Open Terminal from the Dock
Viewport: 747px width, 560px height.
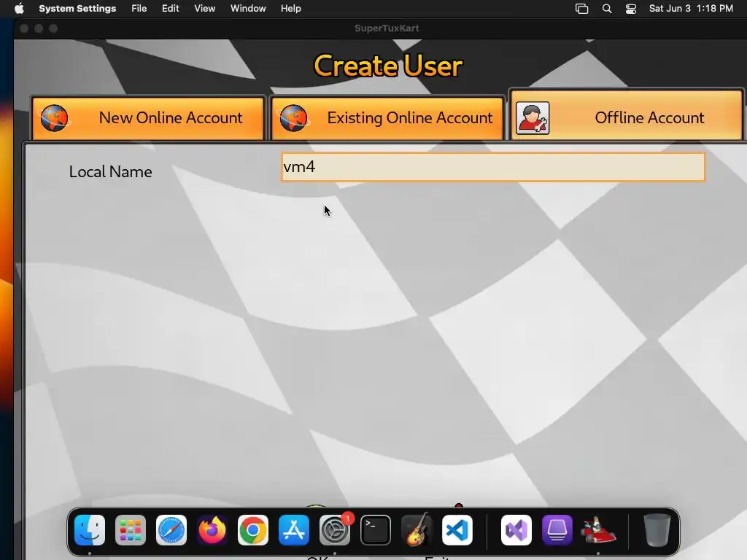coord(376,530)
